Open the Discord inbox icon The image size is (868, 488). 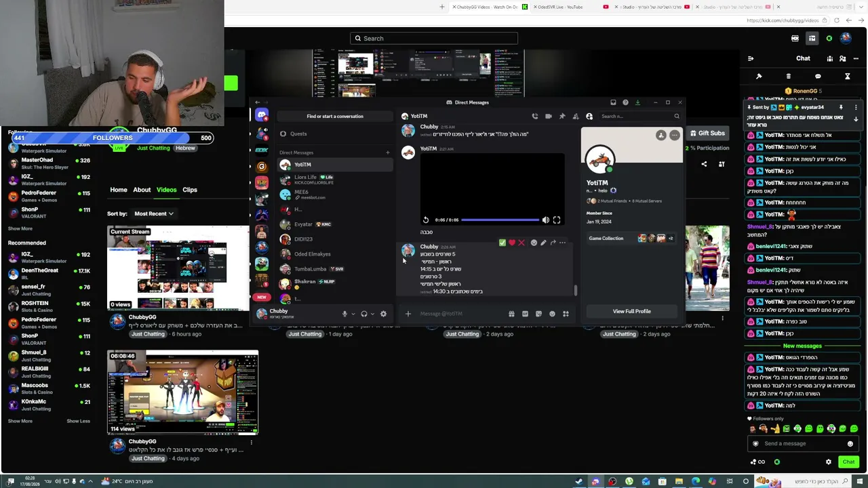pyautogui.click(x=613, y=102)
